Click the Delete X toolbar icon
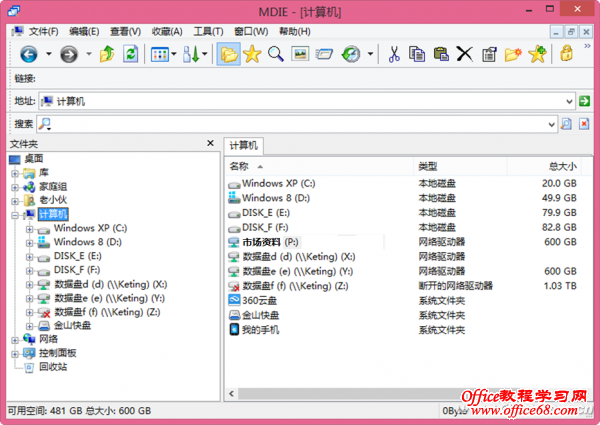The image size is (600, 425). pos(465,54)
